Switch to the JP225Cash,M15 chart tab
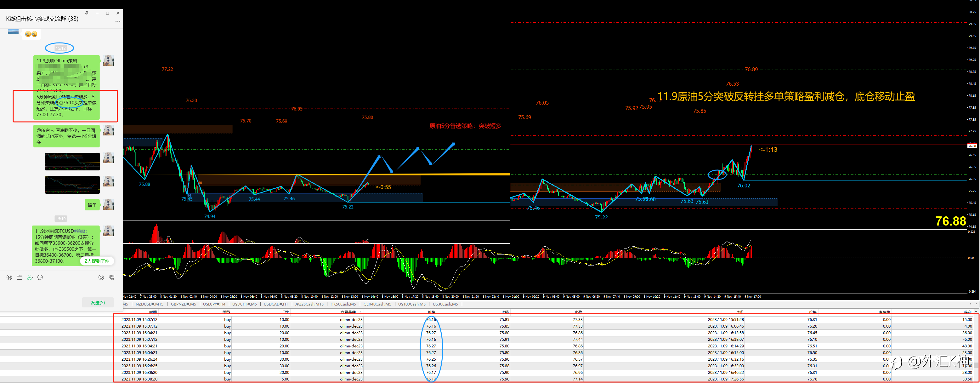980x383 pixels. click(309, 304)
